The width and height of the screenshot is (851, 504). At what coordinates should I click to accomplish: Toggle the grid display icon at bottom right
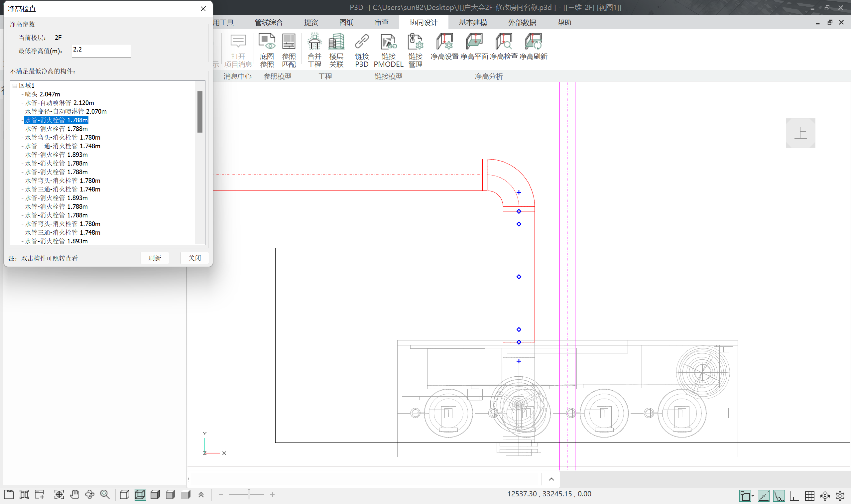tap(809, 496)
